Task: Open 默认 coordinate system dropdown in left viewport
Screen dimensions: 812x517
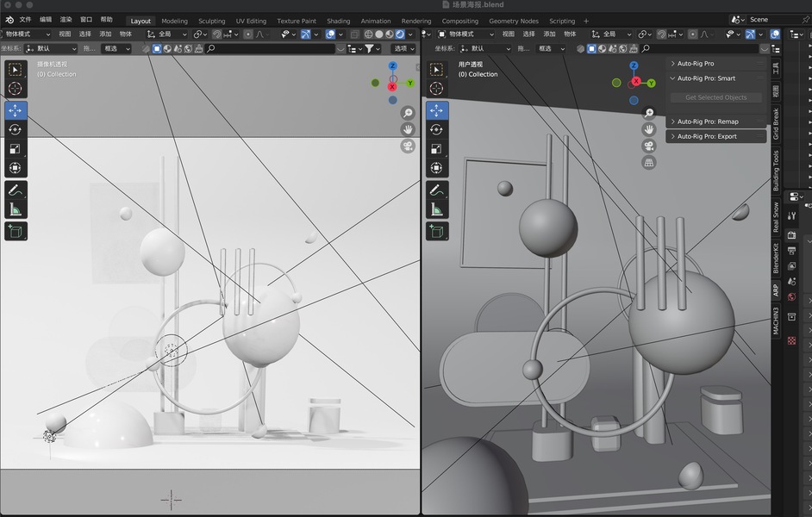Action: pyautogui.click(x=51, y=48)
